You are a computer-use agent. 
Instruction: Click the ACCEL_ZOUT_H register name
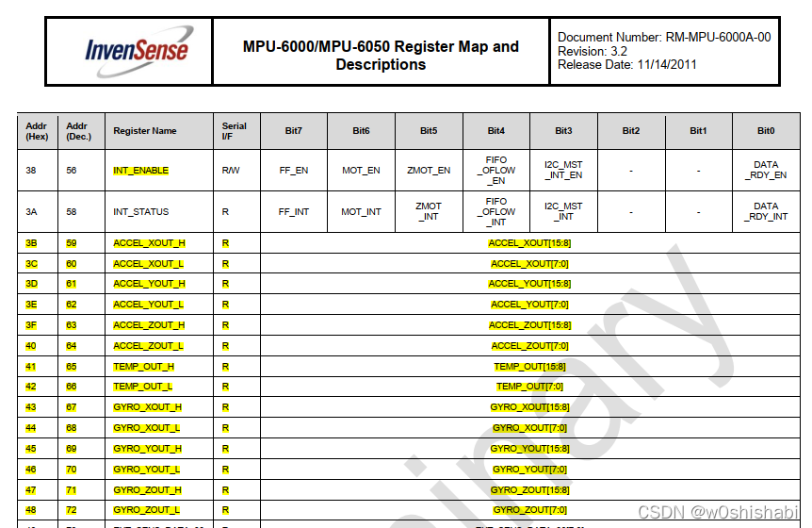click(149, 325)
